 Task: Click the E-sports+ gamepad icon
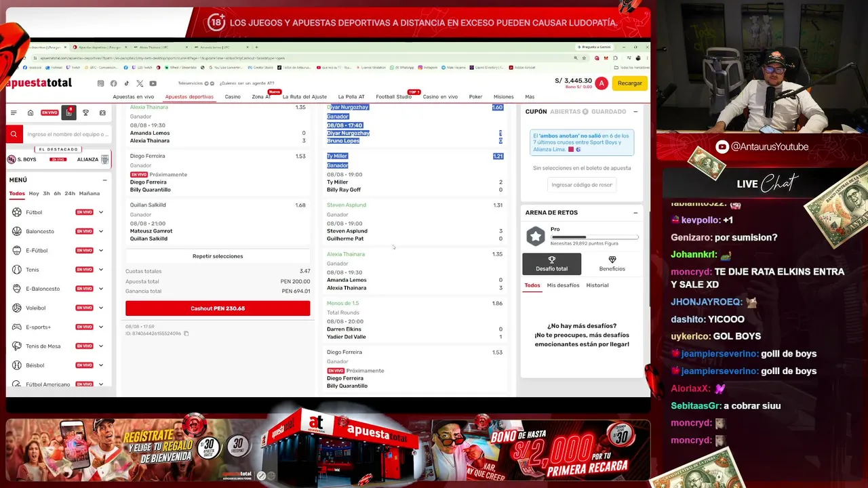pos(17,327)
